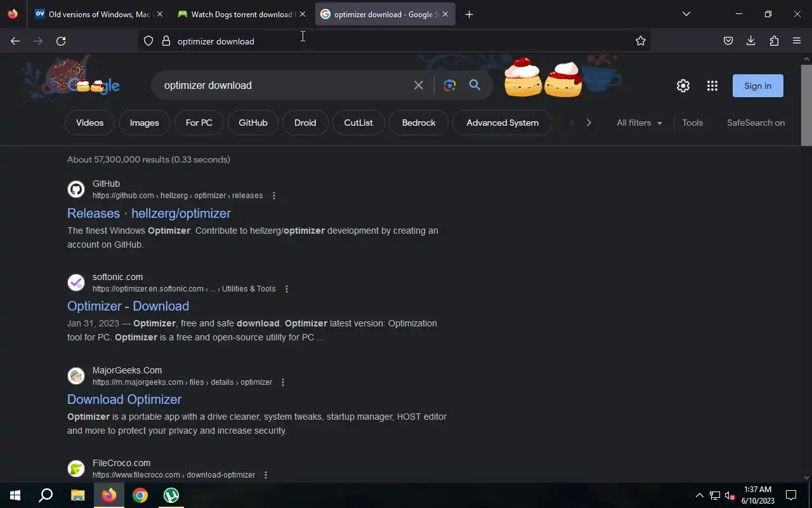This screenshot has width=812, height=508.
Task: Click the Firefox address bar
Action: tap(395, 41)
